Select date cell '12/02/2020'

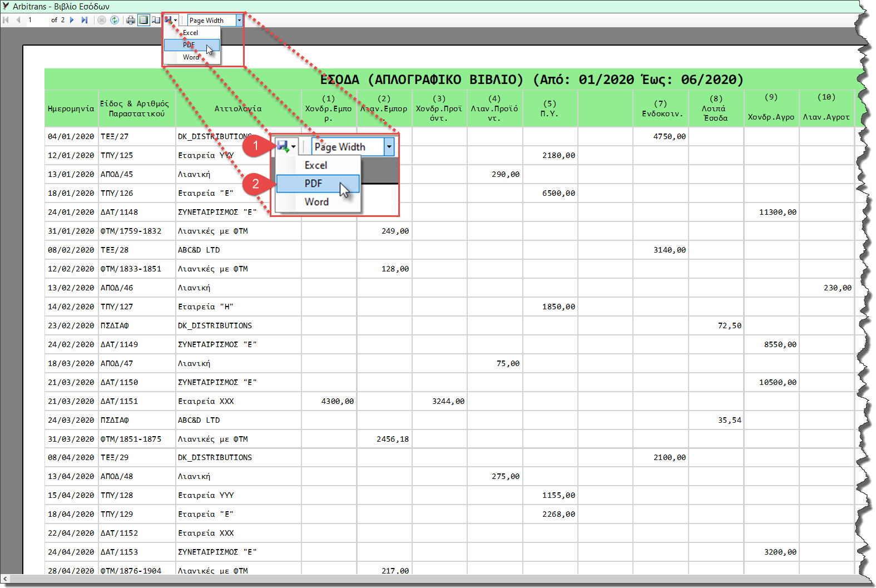(71, 269)
